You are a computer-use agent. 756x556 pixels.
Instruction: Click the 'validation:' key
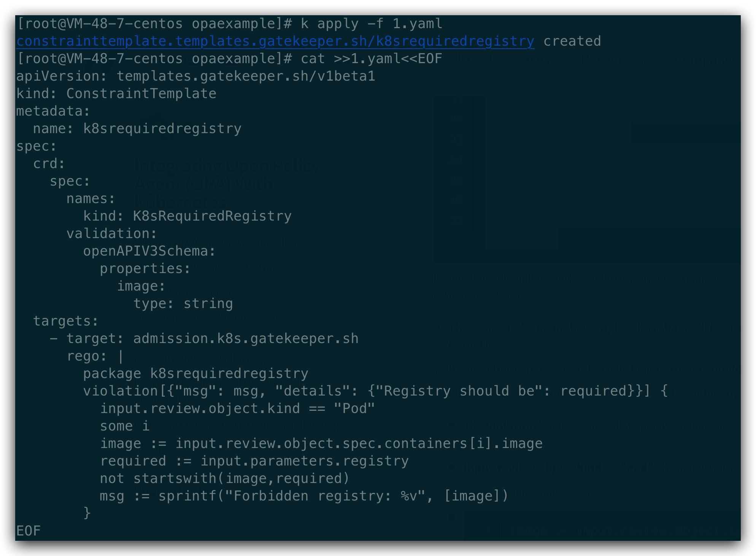pos(111,234)
